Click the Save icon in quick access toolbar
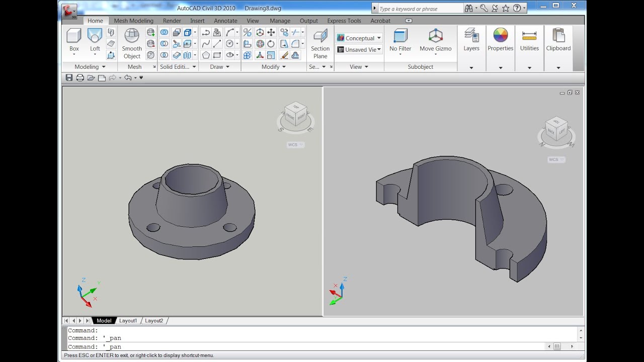The height and width of the screenshot is (362, 644). [x=69, y=77]
